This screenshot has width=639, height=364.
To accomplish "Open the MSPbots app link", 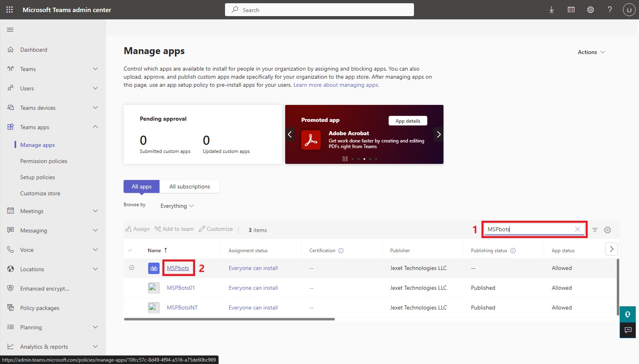I will [178, 268].
